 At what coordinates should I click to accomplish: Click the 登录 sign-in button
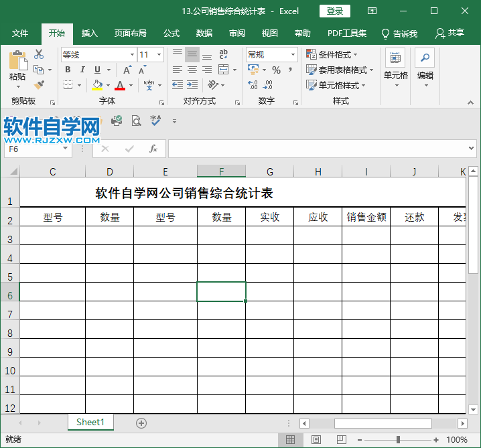click(x=335, y=11)
